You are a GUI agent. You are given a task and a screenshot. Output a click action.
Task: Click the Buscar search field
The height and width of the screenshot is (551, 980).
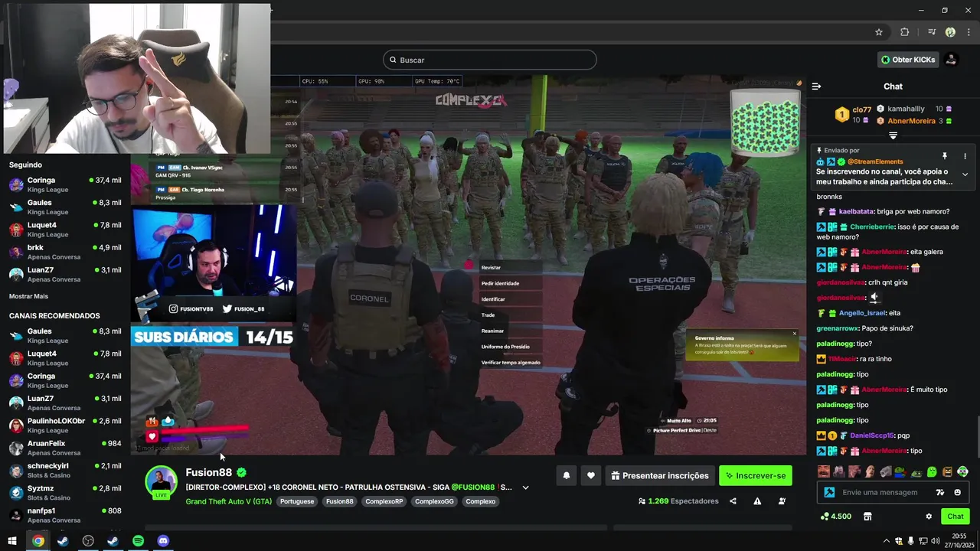pyautogui.click(x=490, y=60)
